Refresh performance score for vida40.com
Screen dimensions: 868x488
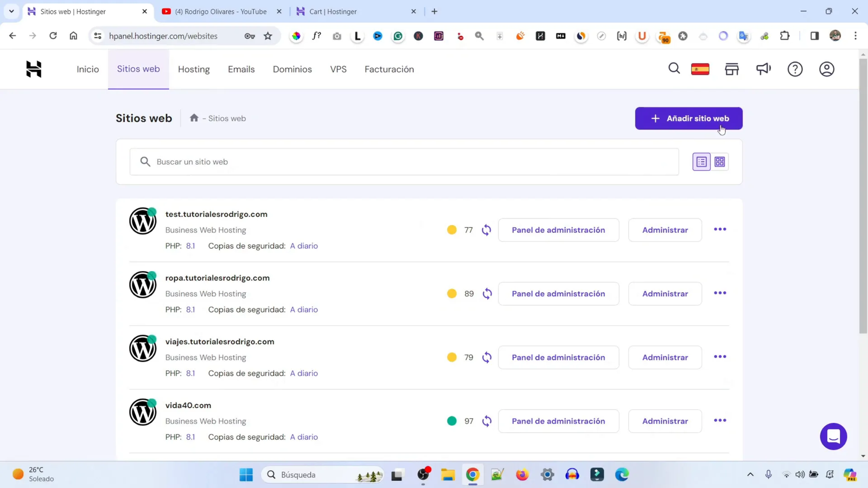[487, 421]
